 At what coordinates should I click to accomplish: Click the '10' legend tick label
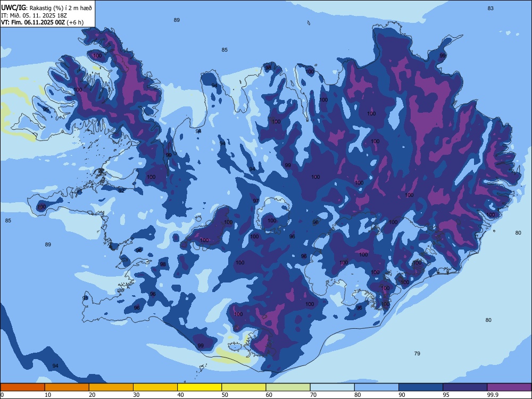click(48, 395)
